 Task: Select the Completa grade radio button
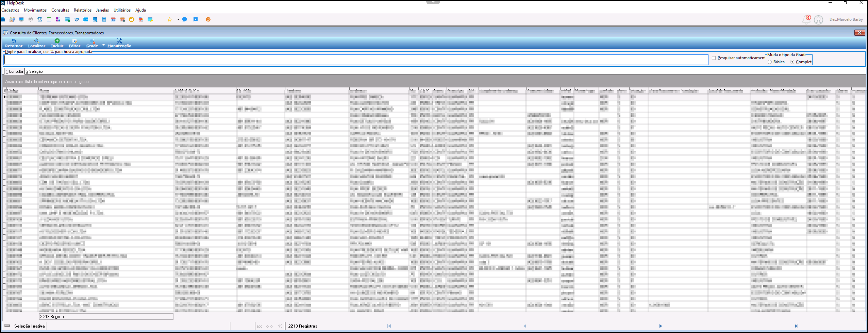[x=792, y=62]
